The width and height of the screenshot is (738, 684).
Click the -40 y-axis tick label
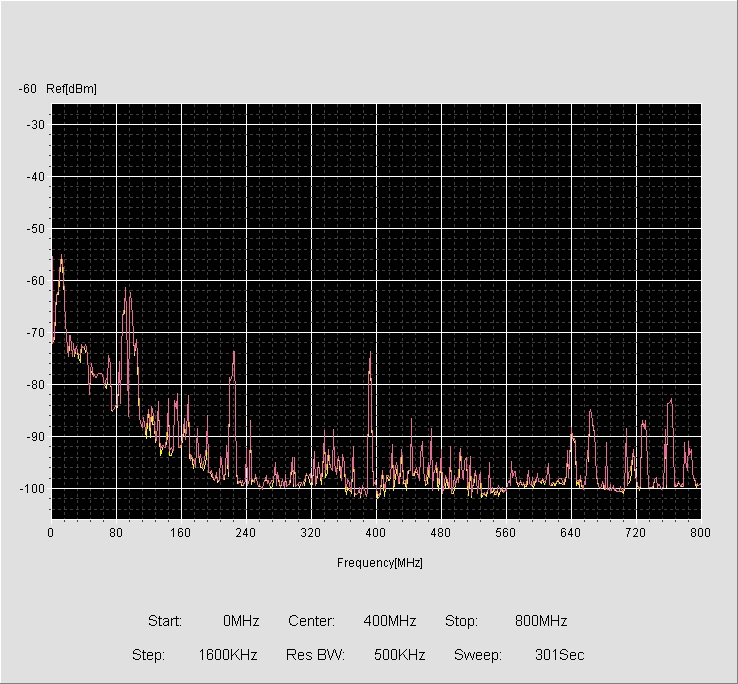[35, 177]
